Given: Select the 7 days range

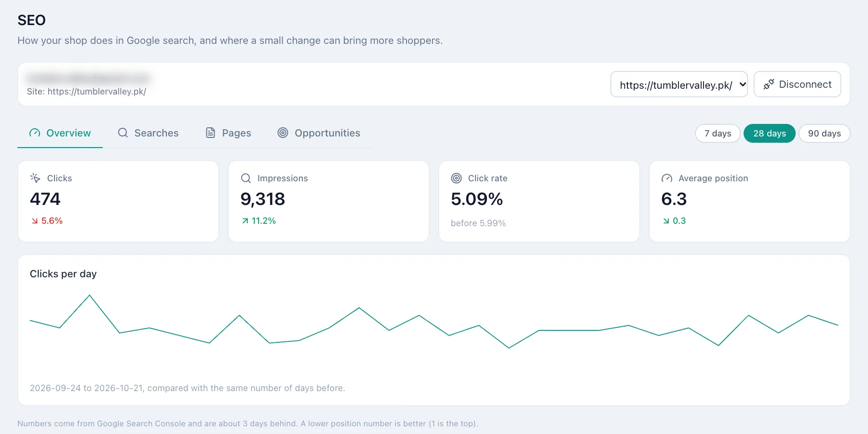Looking at the screenshot, I should [718, 134].
